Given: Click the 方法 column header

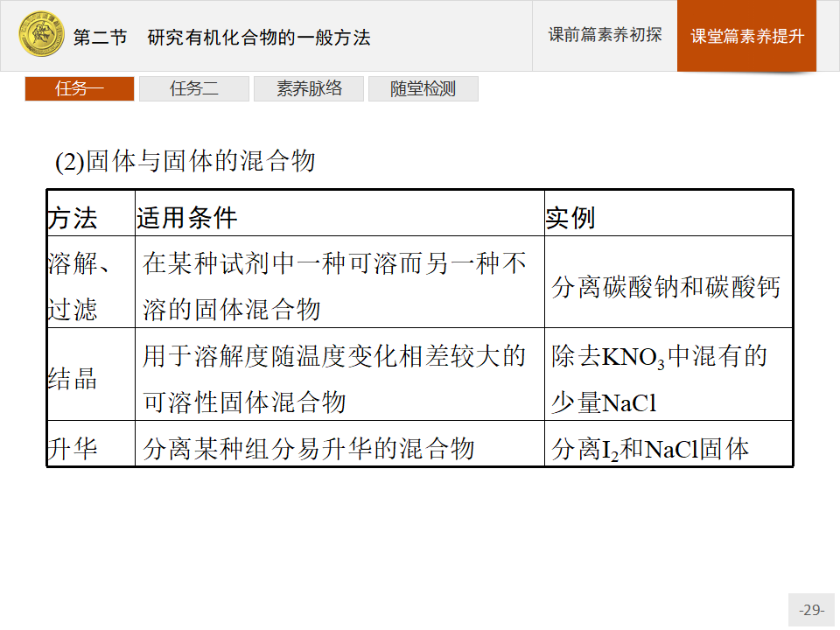Looking at the screenshot, I should [x=91, y=213].
